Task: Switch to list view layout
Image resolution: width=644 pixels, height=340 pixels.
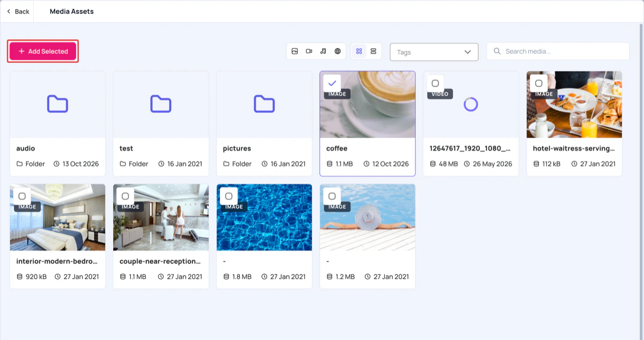Action: (x=374, y=51)
